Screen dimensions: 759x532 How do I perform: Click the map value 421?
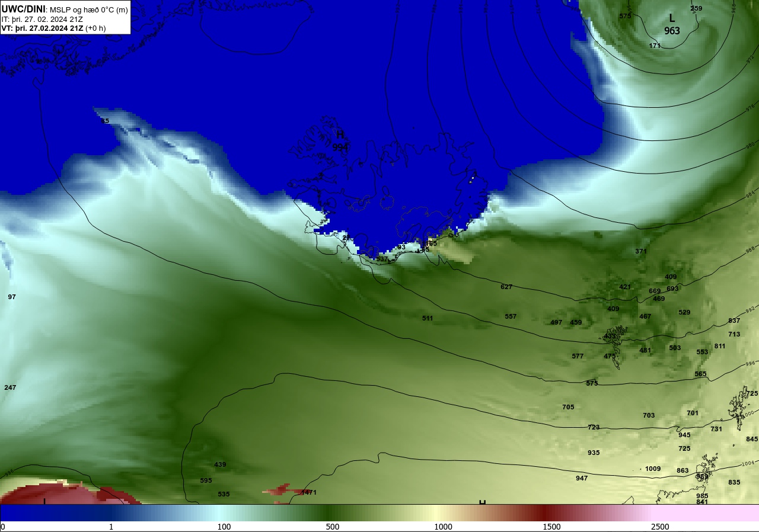coord(625,287)
